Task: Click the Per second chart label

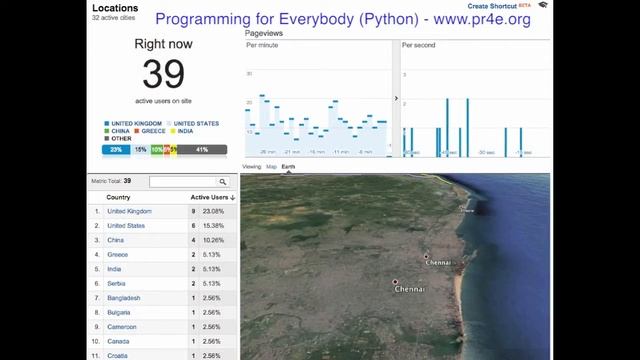Action: click(418, 45)
